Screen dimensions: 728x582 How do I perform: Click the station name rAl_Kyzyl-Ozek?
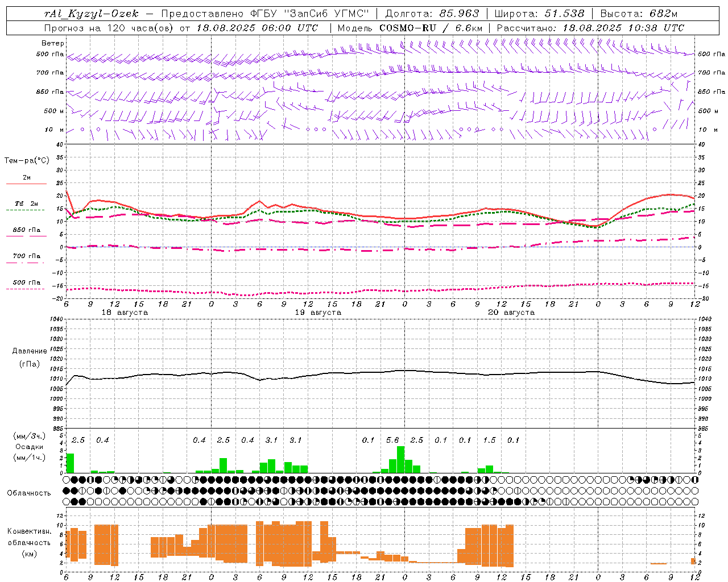click(91, 14)
